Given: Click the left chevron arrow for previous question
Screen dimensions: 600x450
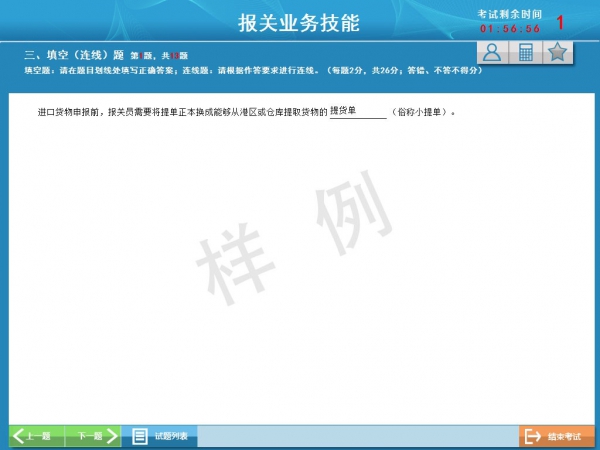Looking at the screenshot, I should (18, 436).
